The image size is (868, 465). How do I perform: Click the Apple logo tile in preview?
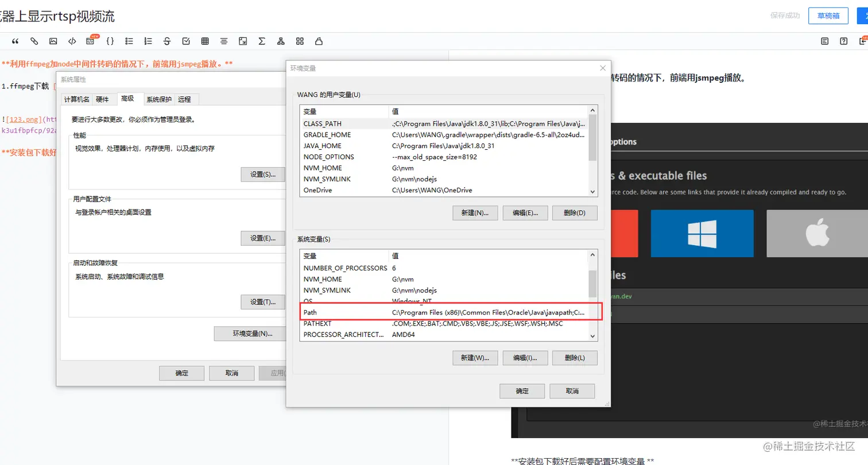(817, 233)
